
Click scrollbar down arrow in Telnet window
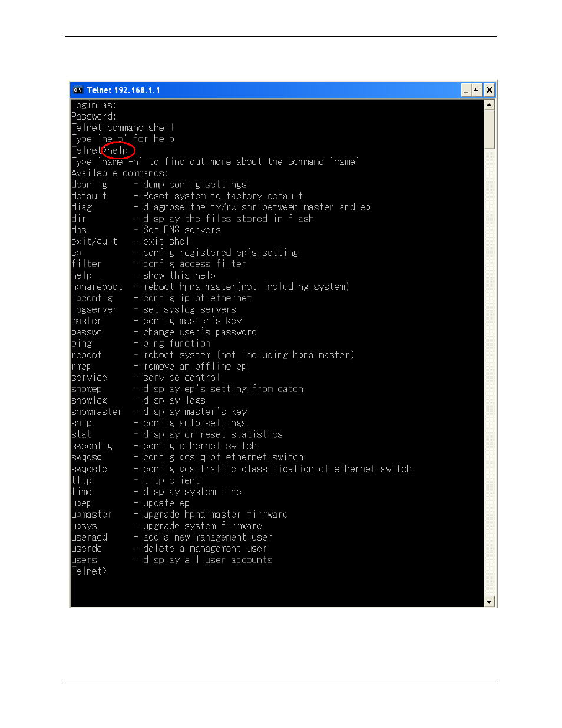click(490, 602)
